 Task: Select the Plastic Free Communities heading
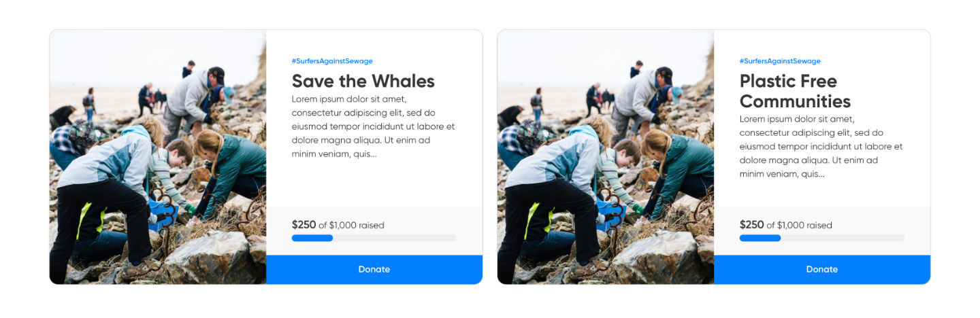pos(795,91)
